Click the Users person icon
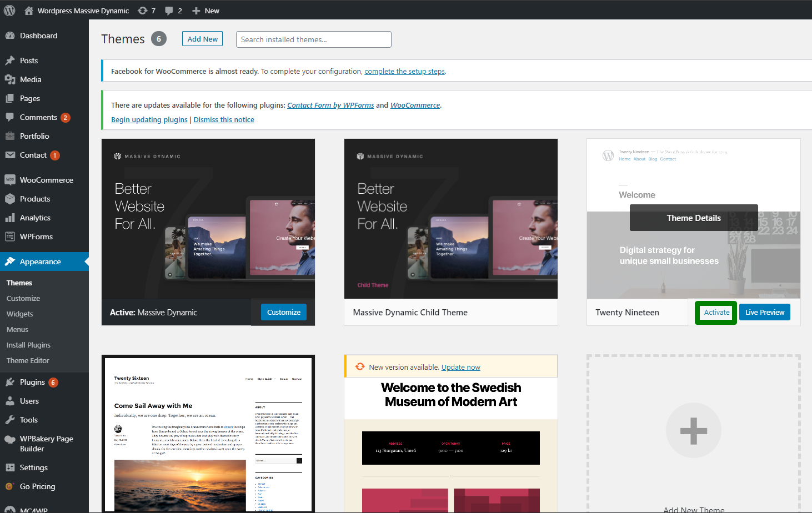This screenshot has height=513, width=812. (x=10, y=401)
